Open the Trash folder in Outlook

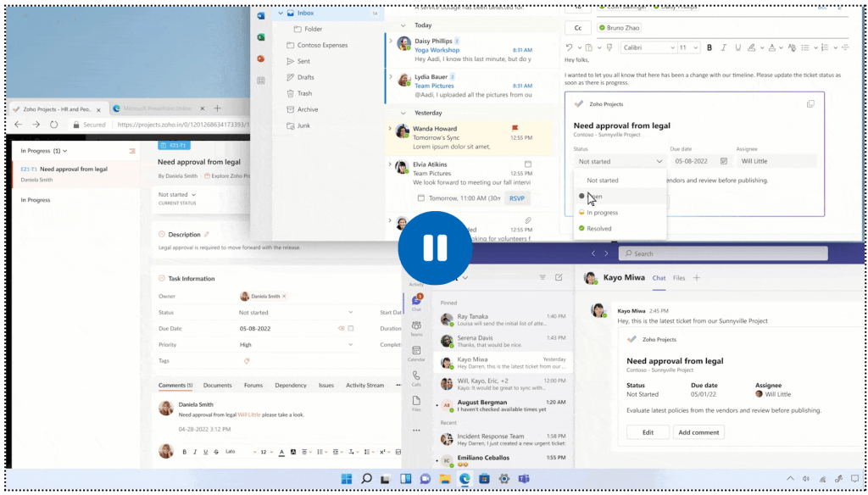coord(304,93)
